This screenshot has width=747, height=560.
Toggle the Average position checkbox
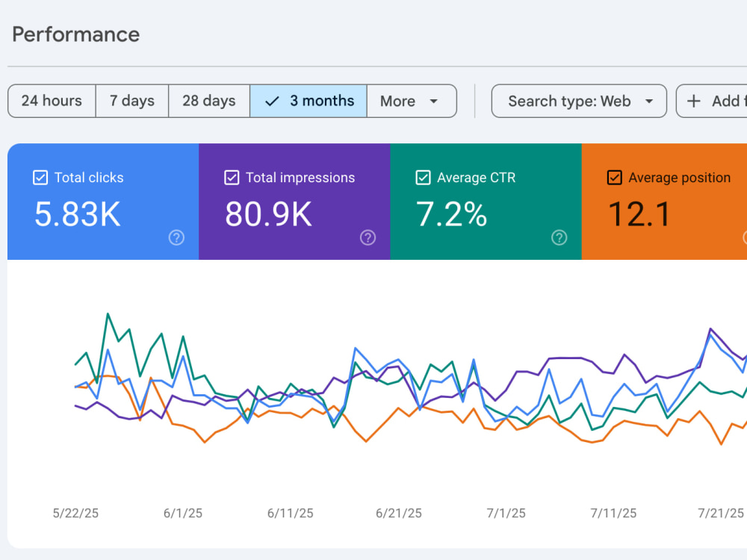coord(615,178)
